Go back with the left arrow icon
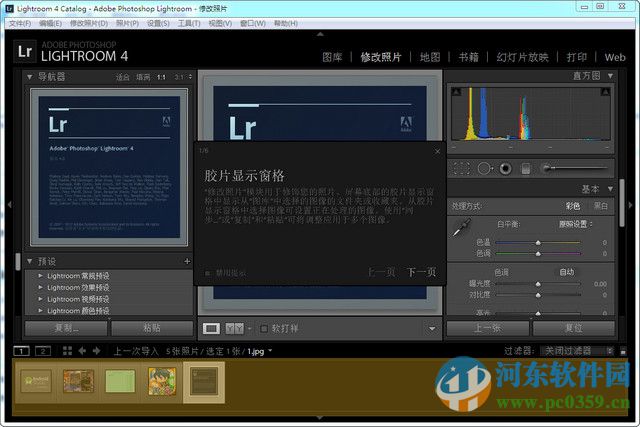The width and height of the screenshot is (640, 427). [x=82, y=351]
